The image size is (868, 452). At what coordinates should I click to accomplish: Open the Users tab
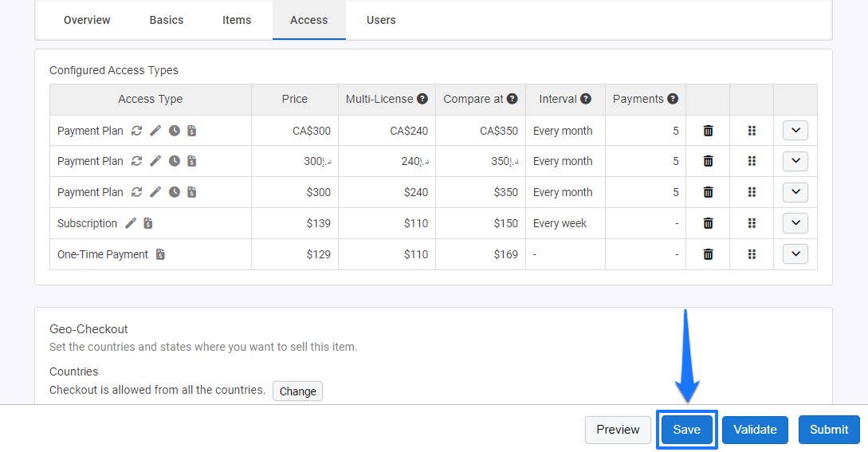point(381,20)
